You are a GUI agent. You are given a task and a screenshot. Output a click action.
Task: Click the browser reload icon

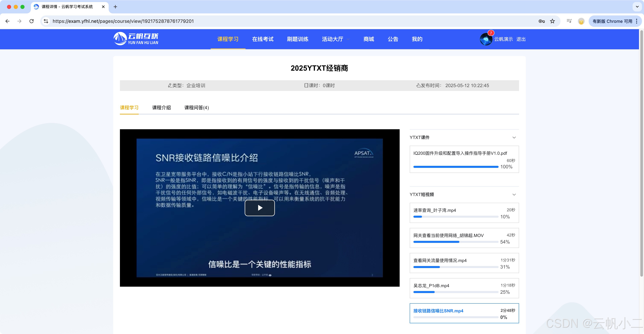pyautogui.click(x=32, y=21)
